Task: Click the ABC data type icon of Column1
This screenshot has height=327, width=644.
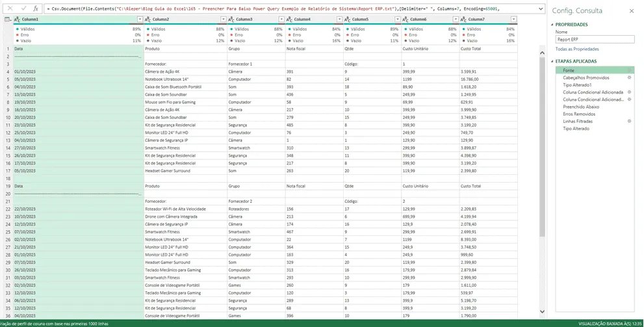Action: tap(17, 20)
